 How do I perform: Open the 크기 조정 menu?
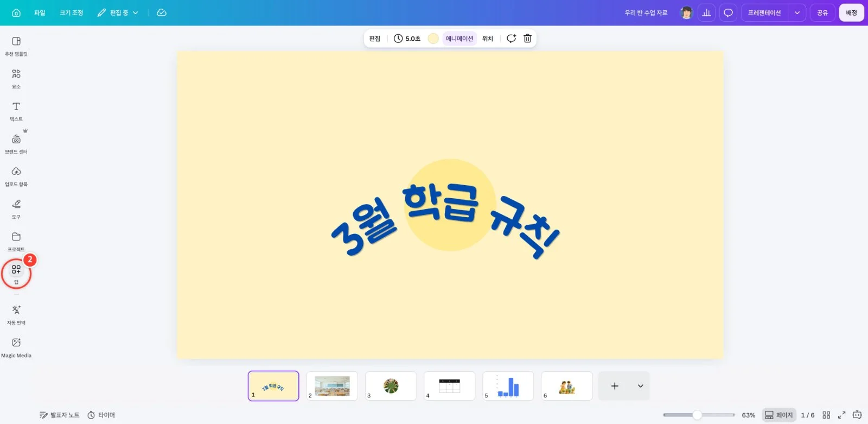point(72,12)
